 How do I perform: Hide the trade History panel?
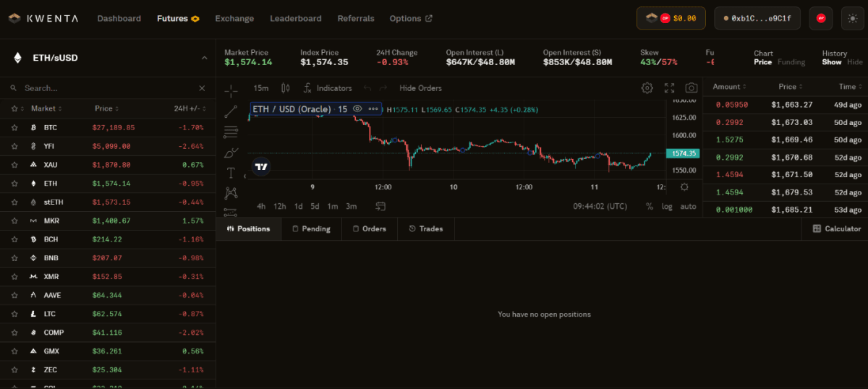pos(855,62)
